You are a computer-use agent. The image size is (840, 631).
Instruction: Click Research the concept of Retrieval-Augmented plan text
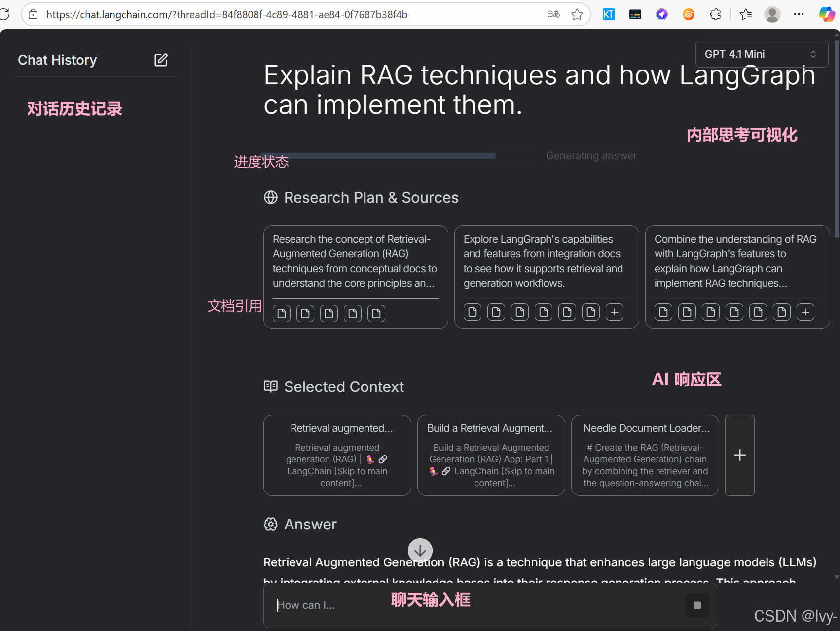(x=356, y=261)
